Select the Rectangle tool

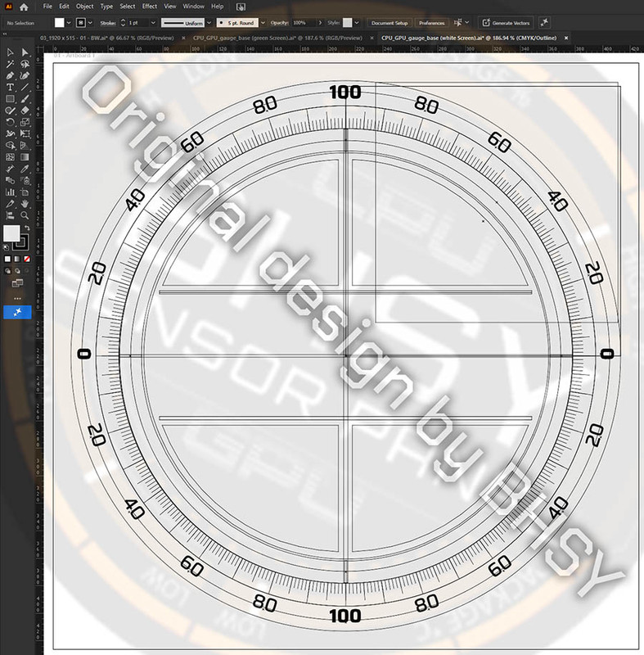pos(10,99)
